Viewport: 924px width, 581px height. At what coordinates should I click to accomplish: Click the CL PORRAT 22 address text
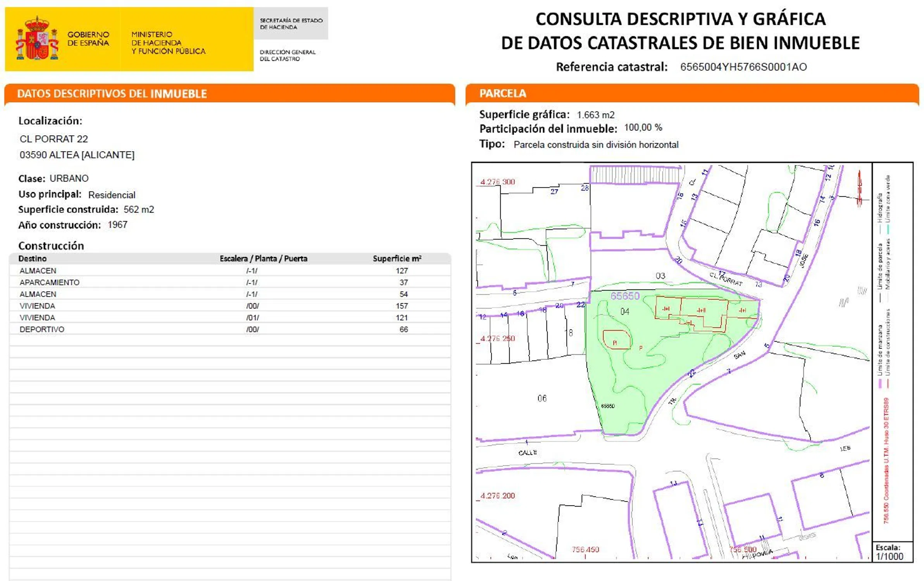[54, 139]
